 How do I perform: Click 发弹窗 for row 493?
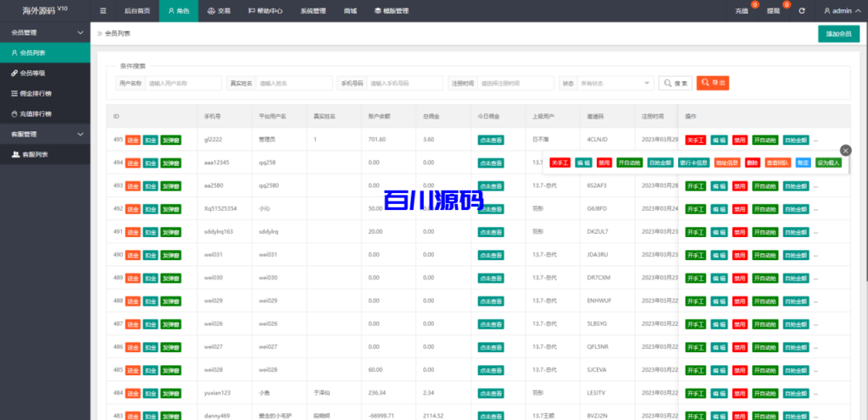click(171, 186)
